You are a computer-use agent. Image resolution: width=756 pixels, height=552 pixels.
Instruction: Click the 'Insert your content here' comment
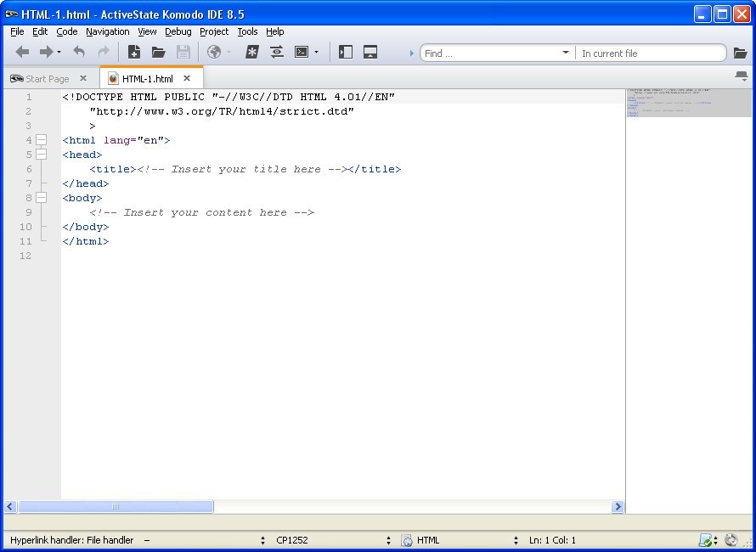click(202, 212)
